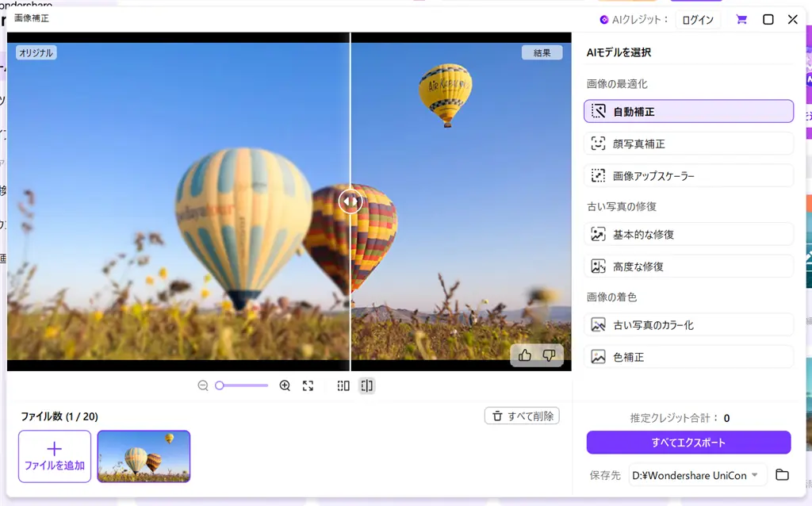Add a file with ファイルを追加
812x506 pixels.
(54, 455)
